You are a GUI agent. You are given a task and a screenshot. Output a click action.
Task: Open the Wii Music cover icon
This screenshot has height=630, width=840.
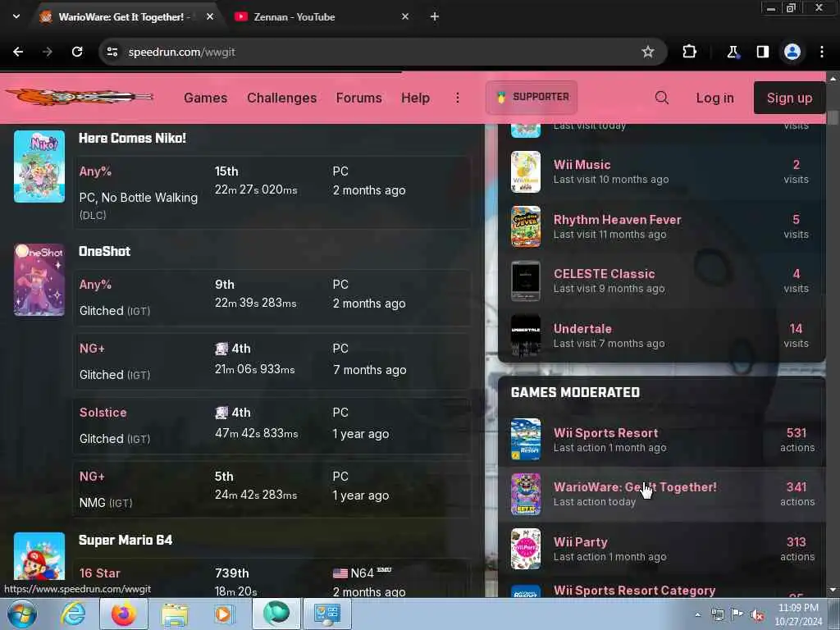(x=526, y=171)
